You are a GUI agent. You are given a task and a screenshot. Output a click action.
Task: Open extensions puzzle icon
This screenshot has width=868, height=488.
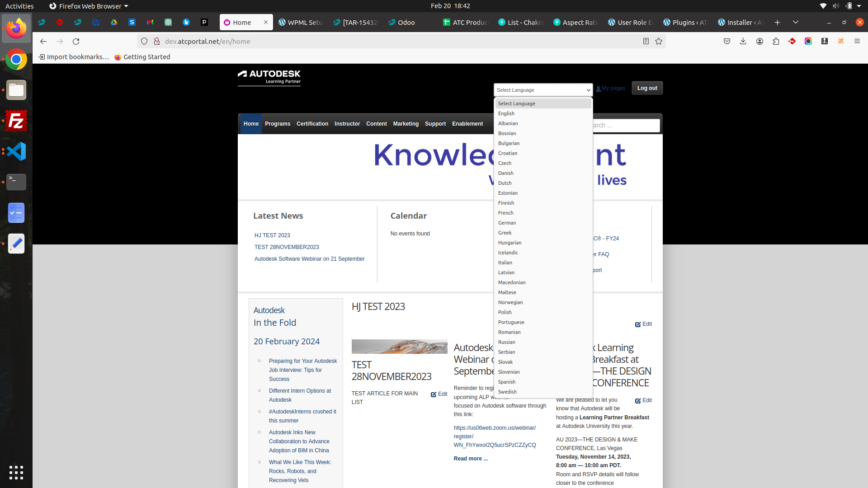point(776,41)
